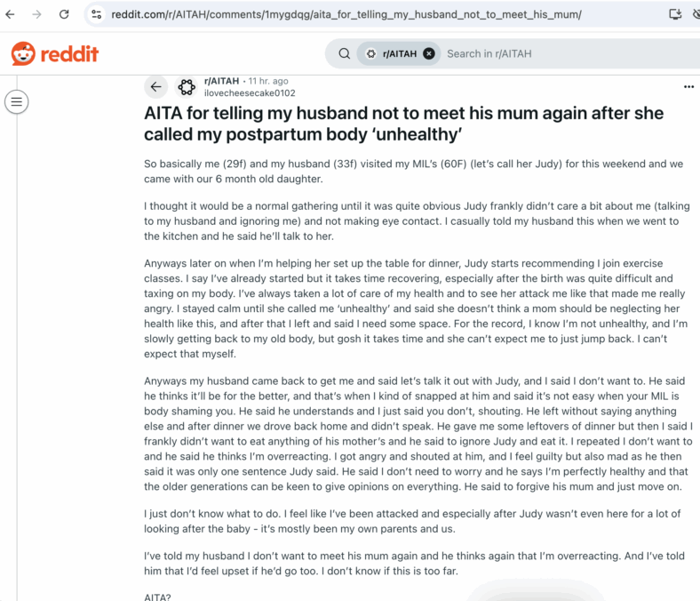Screen dimensions: 700x601
Task: Click the install app icon in toolbar
Action: click(675, 14)
